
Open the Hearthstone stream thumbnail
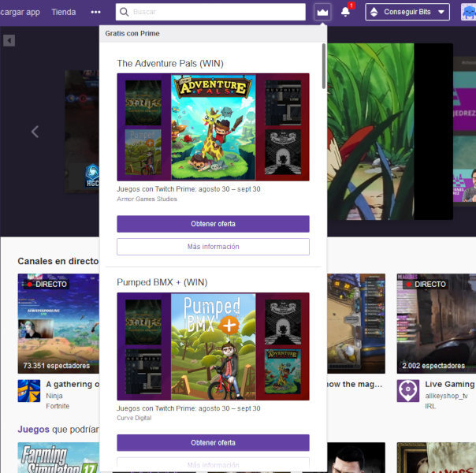(356, 324)
